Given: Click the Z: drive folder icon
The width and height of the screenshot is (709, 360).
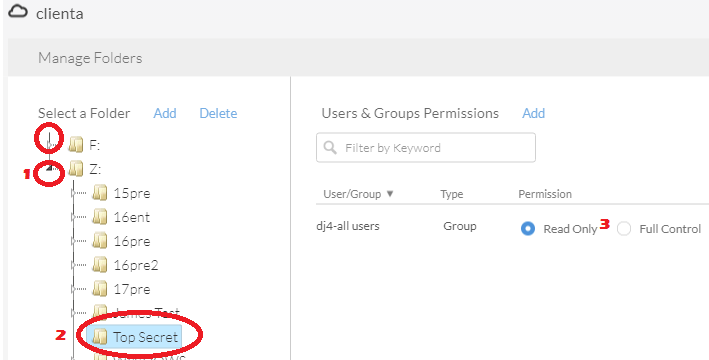Looking at the screenshot, I should [x=76, y=169].
